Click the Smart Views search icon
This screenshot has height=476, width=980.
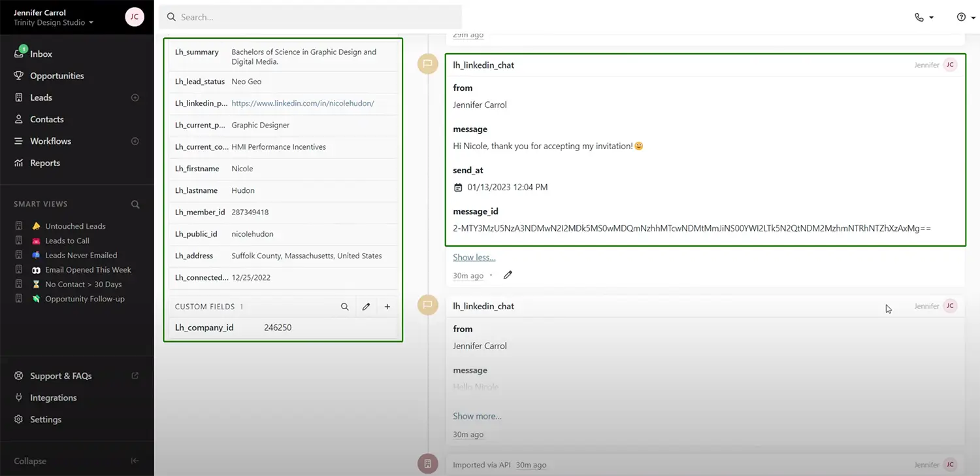(x=135, y=204)
